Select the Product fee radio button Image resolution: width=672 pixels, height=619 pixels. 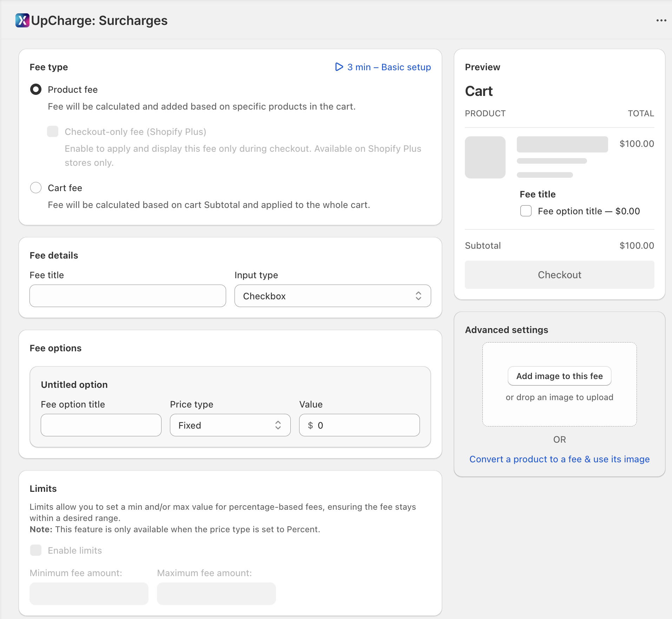pos(35,90)
